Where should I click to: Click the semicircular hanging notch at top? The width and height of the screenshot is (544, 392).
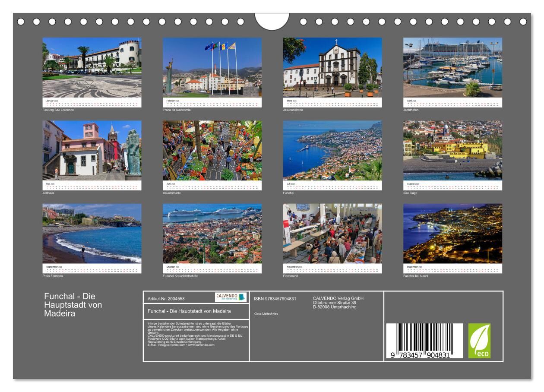(x=272, y=22)
